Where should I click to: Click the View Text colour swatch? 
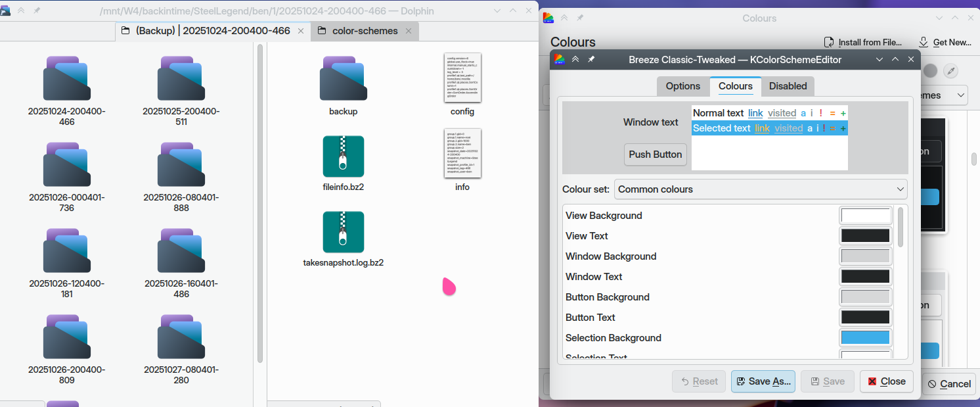pos(865,236)
